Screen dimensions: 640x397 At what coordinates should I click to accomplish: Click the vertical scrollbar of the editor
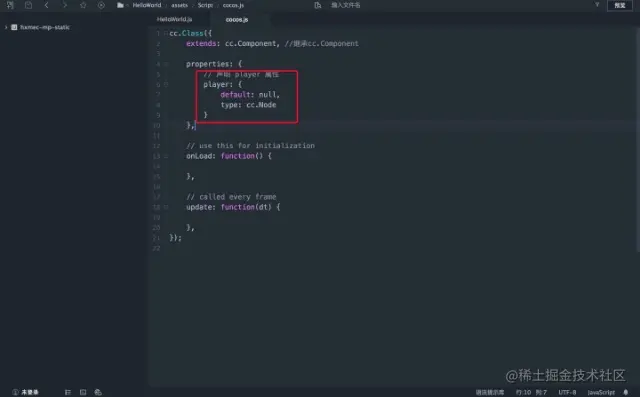tap(638, 139)
